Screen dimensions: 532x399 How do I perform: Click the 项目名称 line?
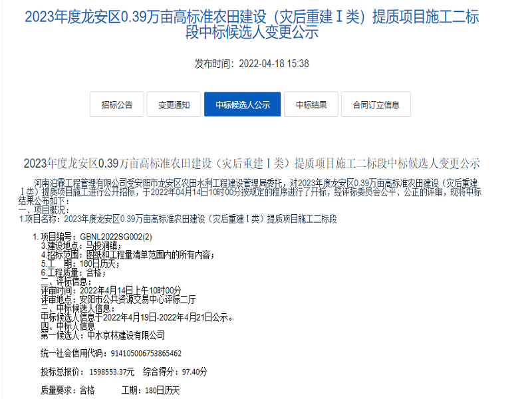[x=178, y=219]
